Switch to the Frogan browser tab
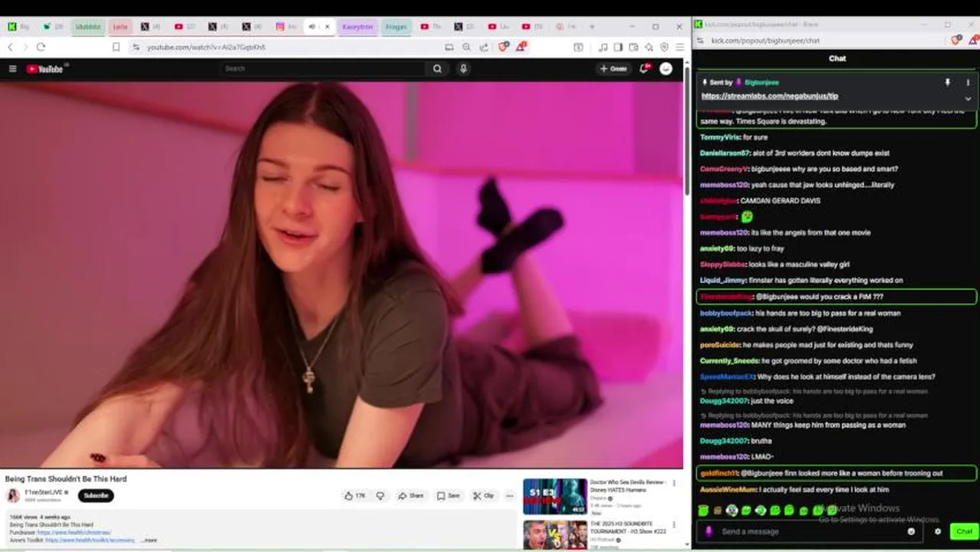 [396, 27]
